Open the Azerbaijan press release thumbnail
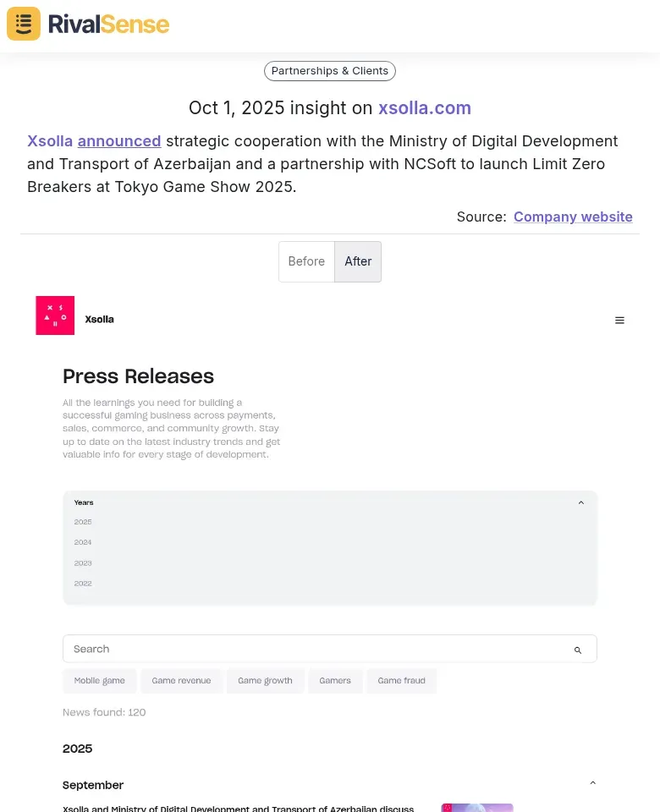The height and width of the screenshot is (812, 660). click(477, 807)
